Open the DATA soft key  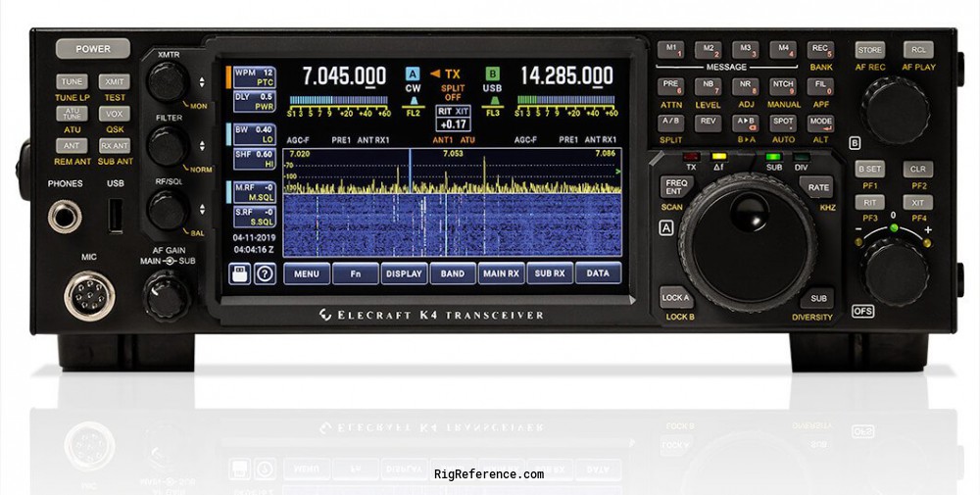click(598, 273)
